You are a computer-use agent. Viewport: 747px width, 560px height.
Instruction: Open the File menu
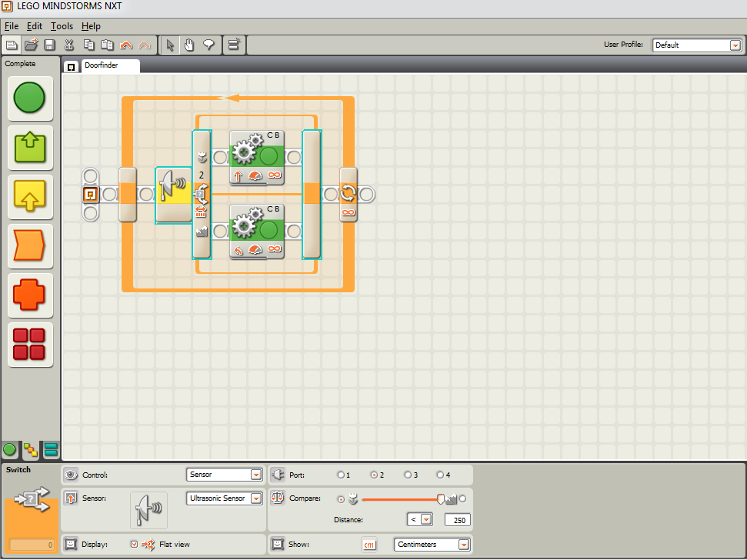coord(12,26)
